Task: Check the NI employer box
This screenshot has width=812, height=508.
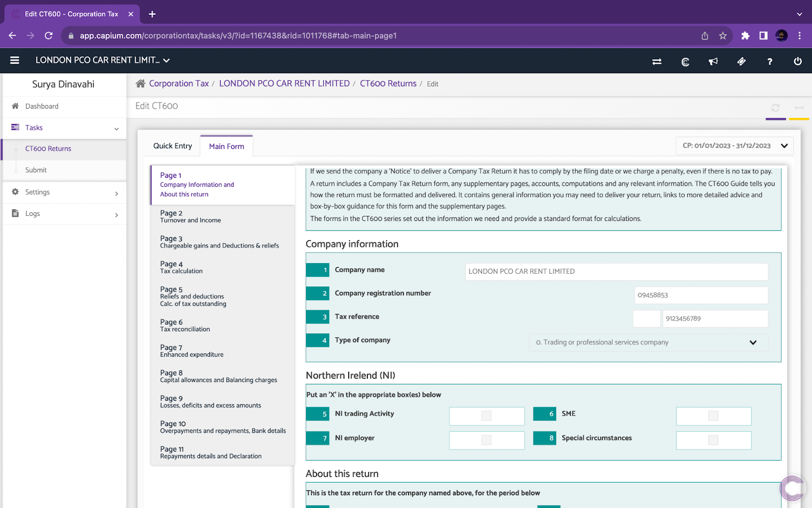Action: (486, 440)
